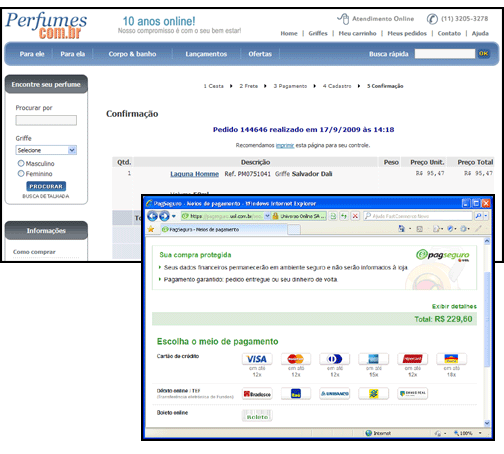Screen dimensions: 504x454
Task: Choose the MasterCard payment icon
Action: (296, 359)
